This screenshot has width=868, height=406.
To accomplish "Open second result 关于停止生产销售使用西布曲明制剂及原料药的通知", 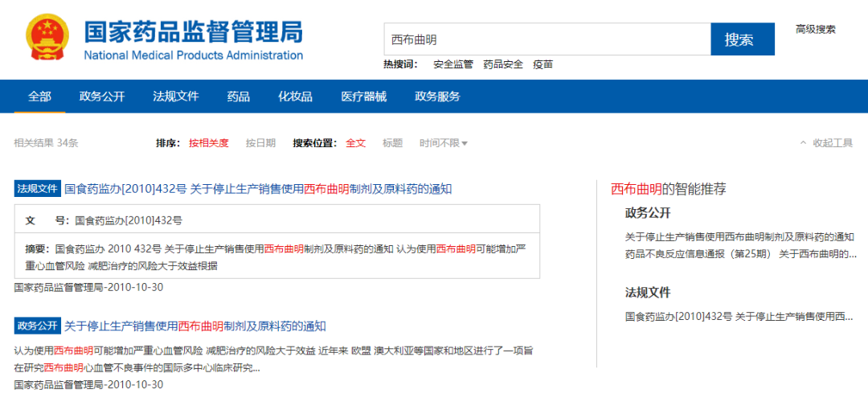I will pos(195,326).
